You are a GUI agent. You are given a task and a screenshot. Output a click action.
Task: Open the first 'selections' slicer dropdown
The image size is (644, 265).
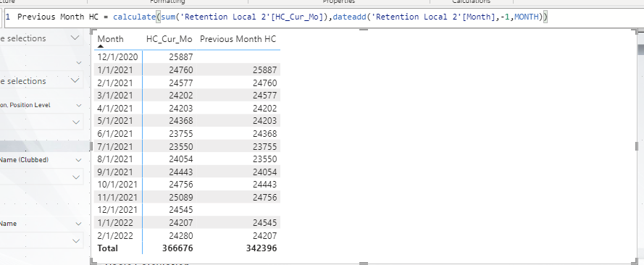(x=75, y=38)
